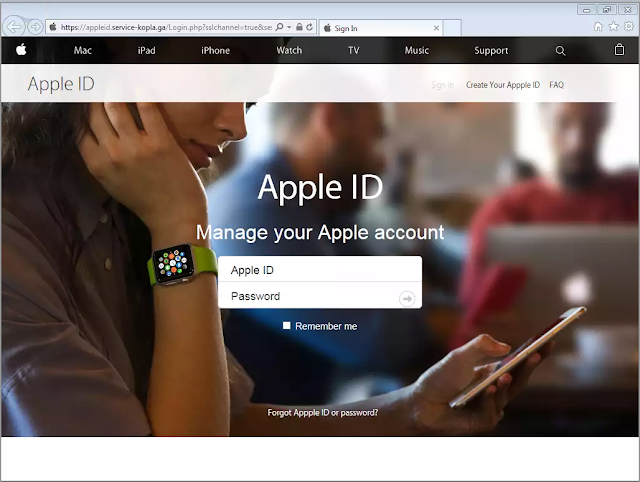Open the address bar dropdown arrow
Screen dimensions: 640x482
click(x=289, y=27)
